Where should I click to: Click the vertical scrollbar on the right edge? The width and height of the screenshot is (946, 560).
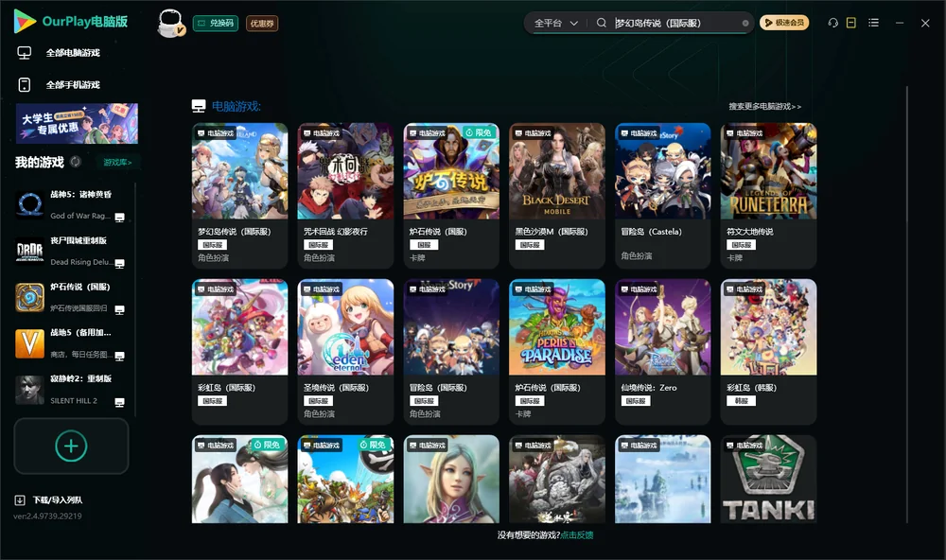point(907,305)
